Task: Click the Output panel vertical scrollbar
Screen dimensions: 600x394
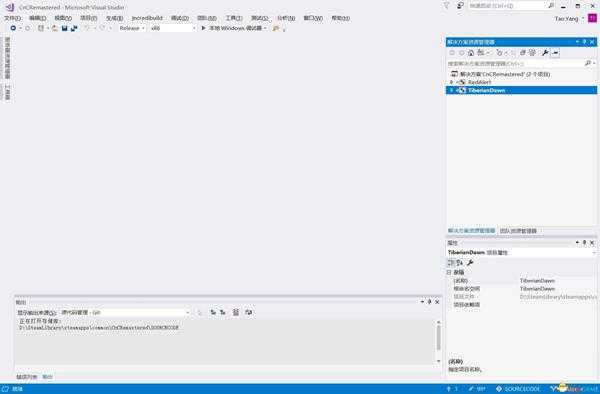Action: click(x=439, y=342)
